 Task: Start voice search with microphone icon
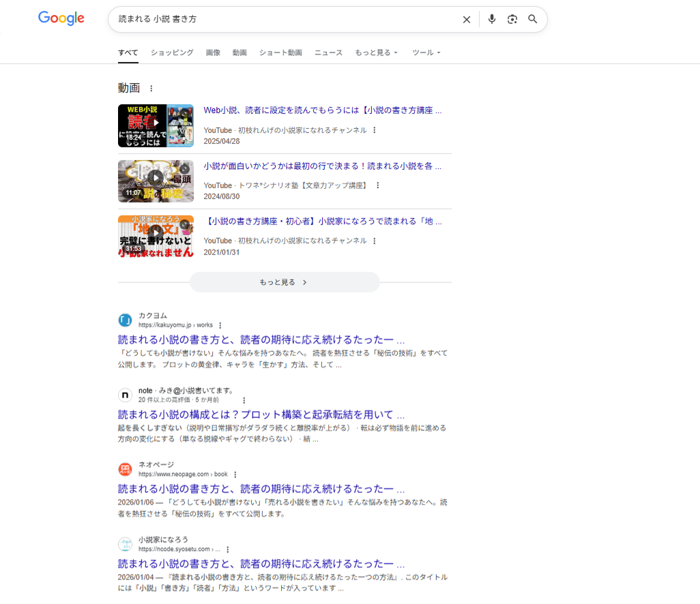click(x=491, y=20)
